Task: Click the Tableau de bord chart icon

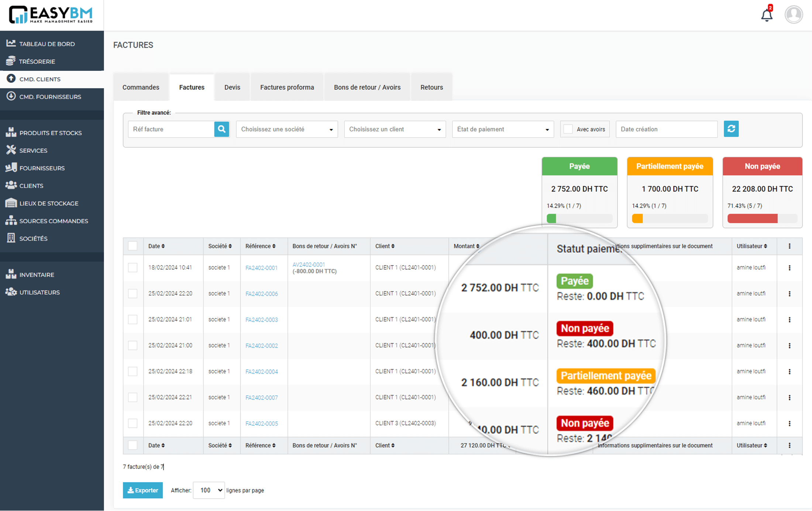Action: pos(11,44)
